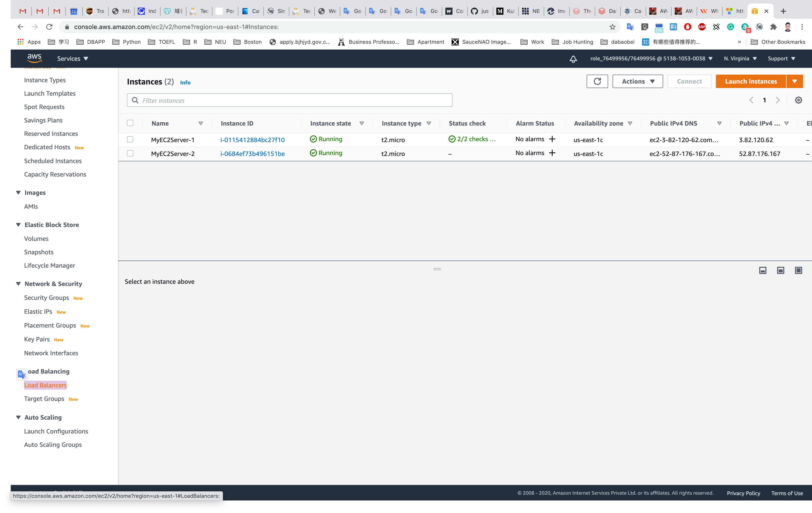
Task: Click the notifications bell icon
Action: click(x=573, y=59)
